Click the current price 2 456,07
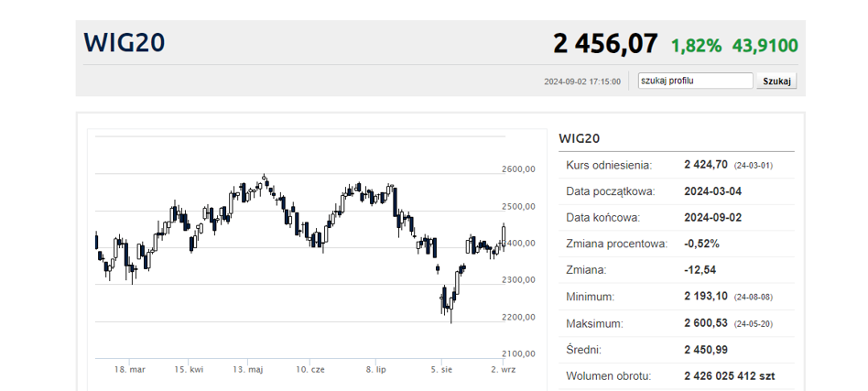This screenshot has height=391, width=868. (x=605, y=43)
